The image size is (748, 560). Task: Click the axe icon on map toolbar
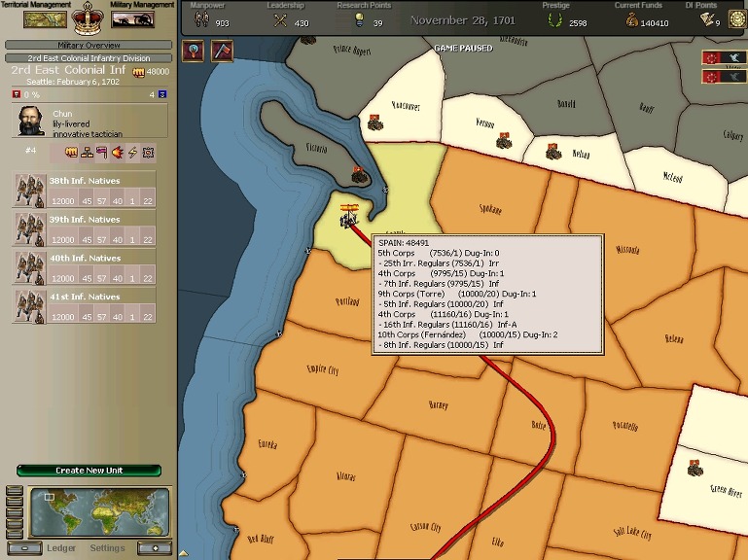pos(223,51)
